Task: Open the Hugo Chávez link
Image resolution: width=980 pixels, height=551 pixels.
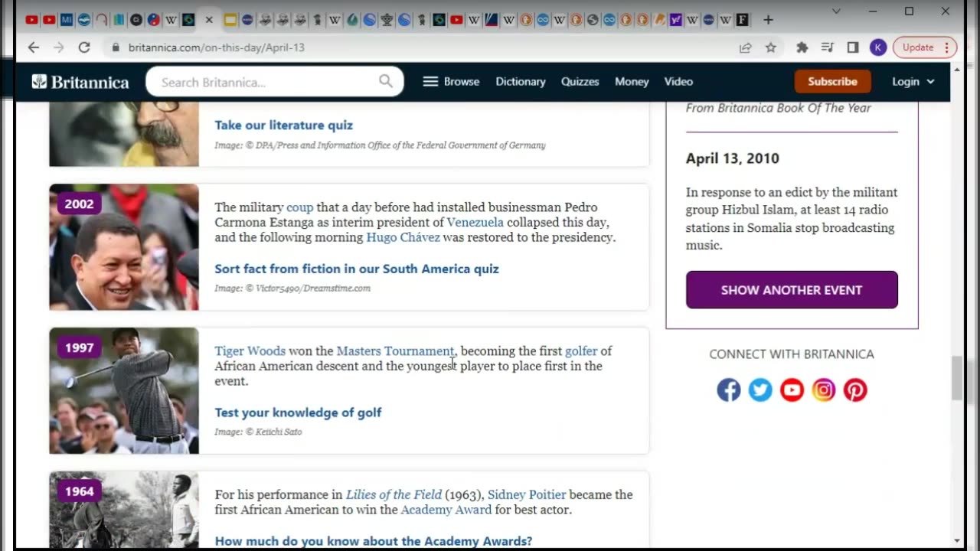Action: pos(403,238)
